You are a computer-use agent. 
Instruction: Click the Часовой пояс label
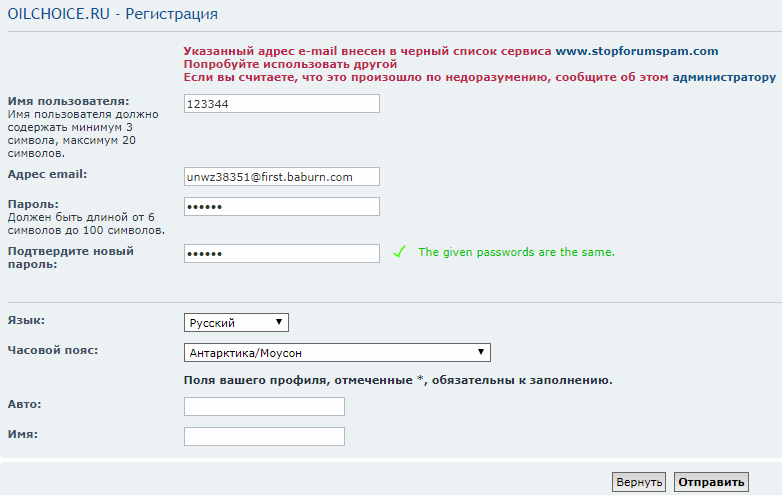[x=53, y=350]
